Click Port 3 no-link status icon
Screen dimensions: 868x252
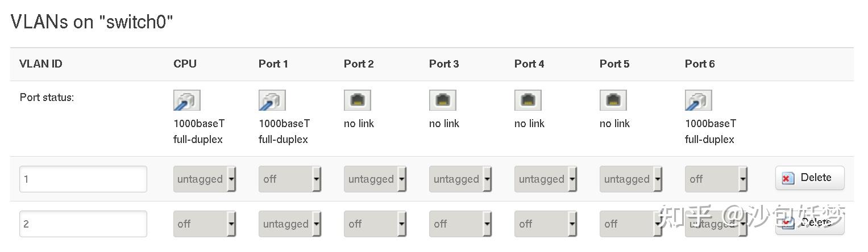442,100
